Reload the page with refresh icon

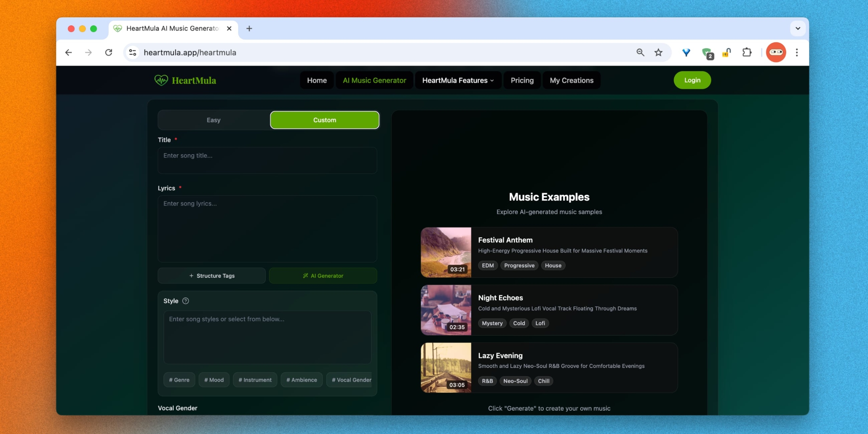tap(108, 53)
